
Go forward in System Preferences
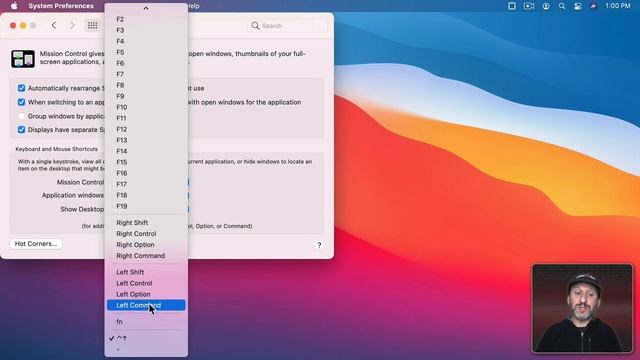click(x=72, y=25)
